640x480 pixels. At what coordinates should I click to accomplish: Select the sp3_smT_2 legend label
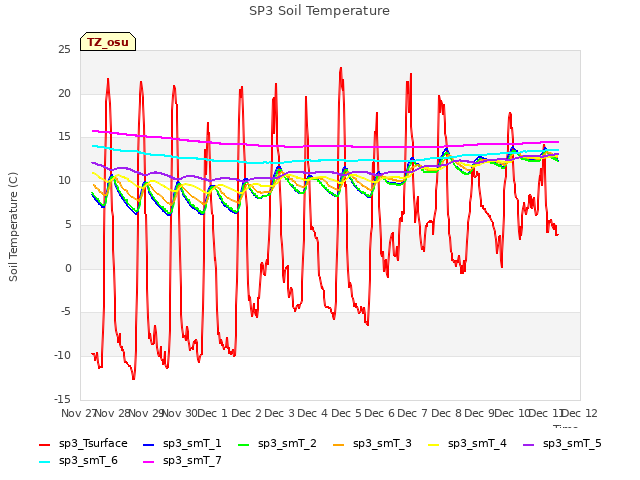(x=287, y=443)
